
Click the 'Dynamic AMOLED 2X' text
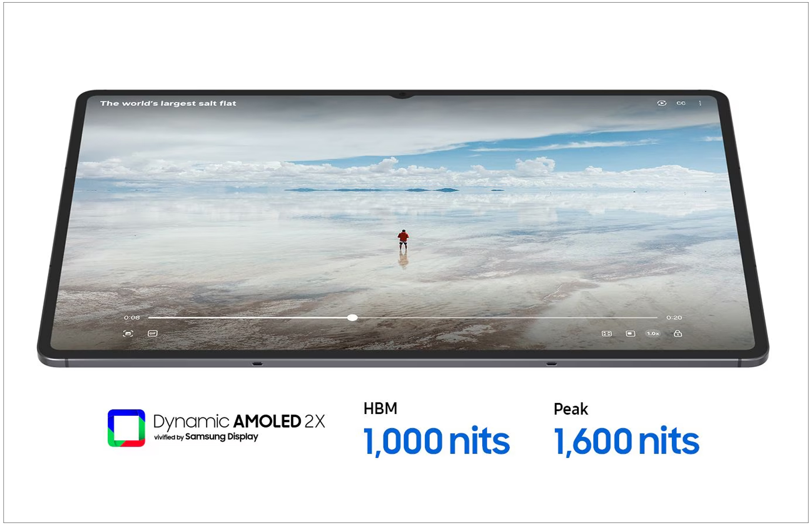click(239, 421)
